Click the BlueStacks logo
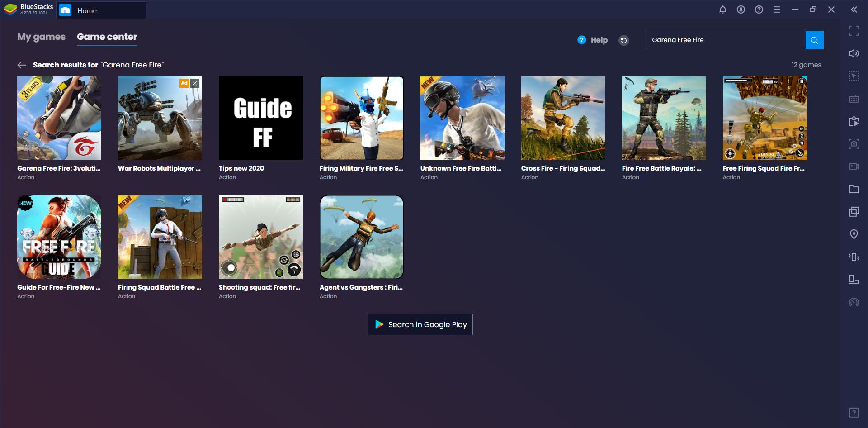The width and height of the screenshot is (868, 428). coord(10,10)
